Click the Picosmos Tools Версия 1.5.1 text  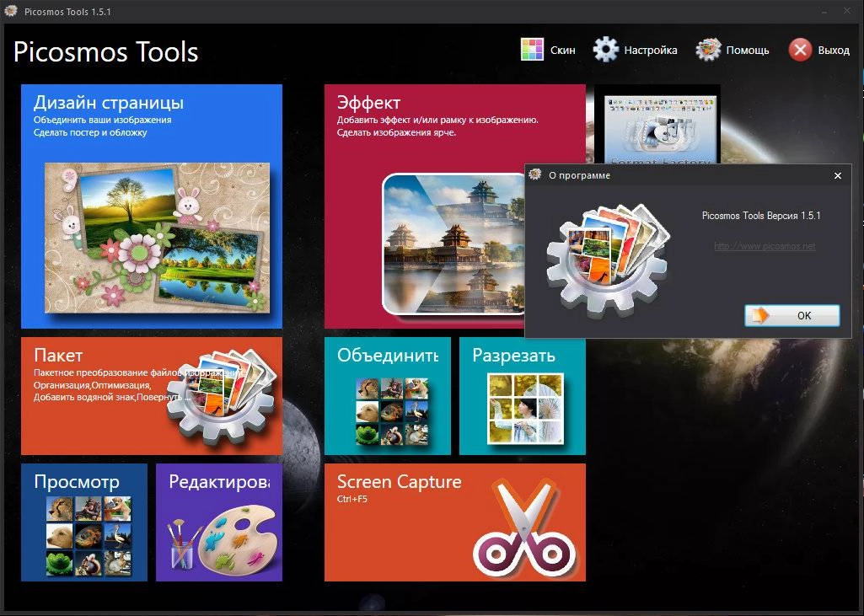[761, 216]
